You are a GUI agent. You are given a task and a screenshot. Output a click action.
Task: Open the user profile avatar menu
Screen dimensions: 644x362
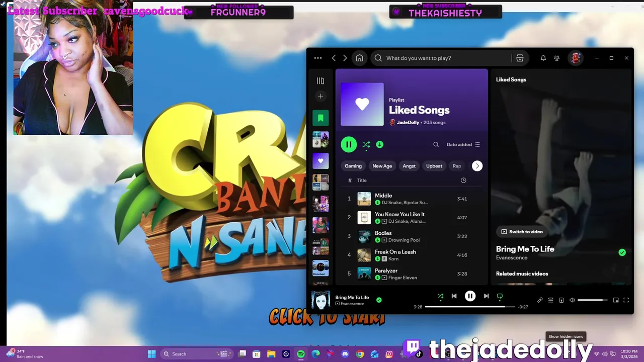(x=576, y=58)
